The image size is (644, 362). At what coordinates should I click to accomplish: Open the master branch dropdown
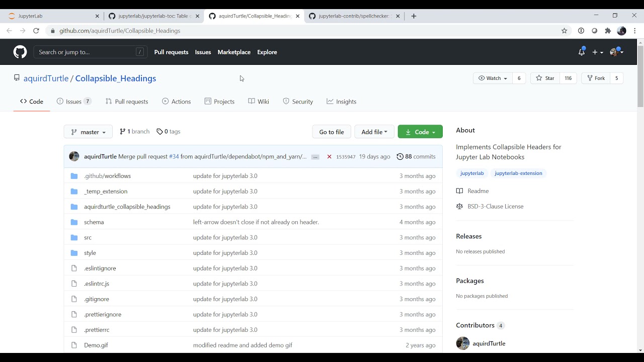pos(88,132)
